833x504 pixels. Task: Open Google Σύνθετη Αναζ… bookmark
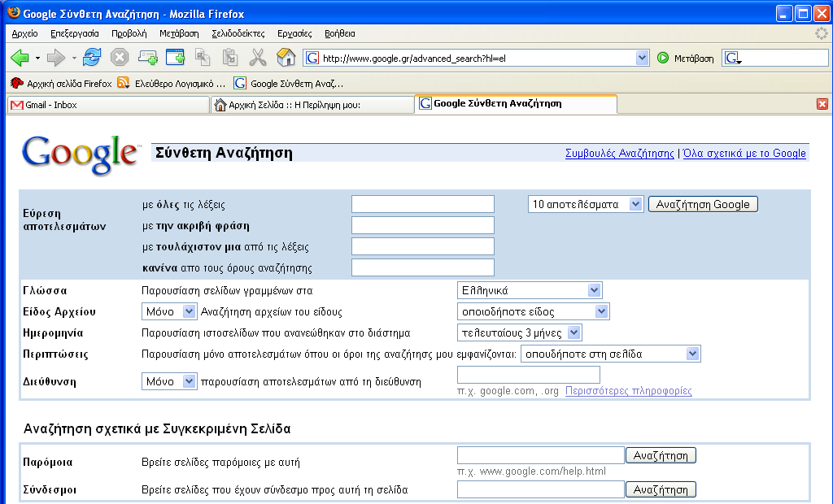pyautogui.click(x=289, y=84)
